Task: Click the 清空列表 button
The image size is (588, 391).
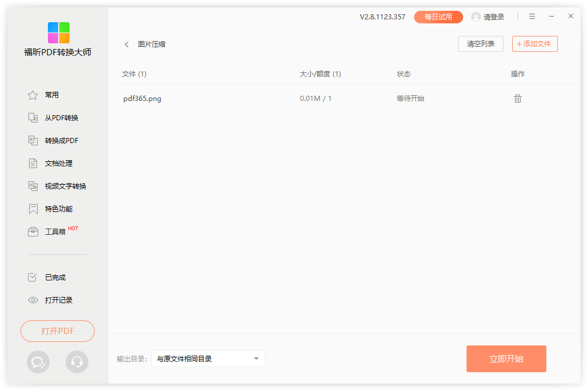Action: (480, 44)
